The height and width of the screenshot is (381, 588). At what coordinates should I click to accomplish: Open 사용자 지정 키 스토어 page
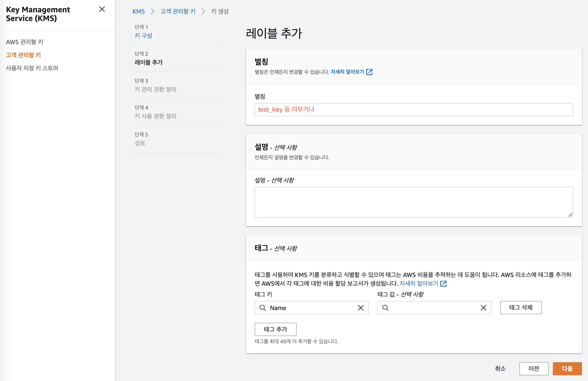click(x=32, y=68)
